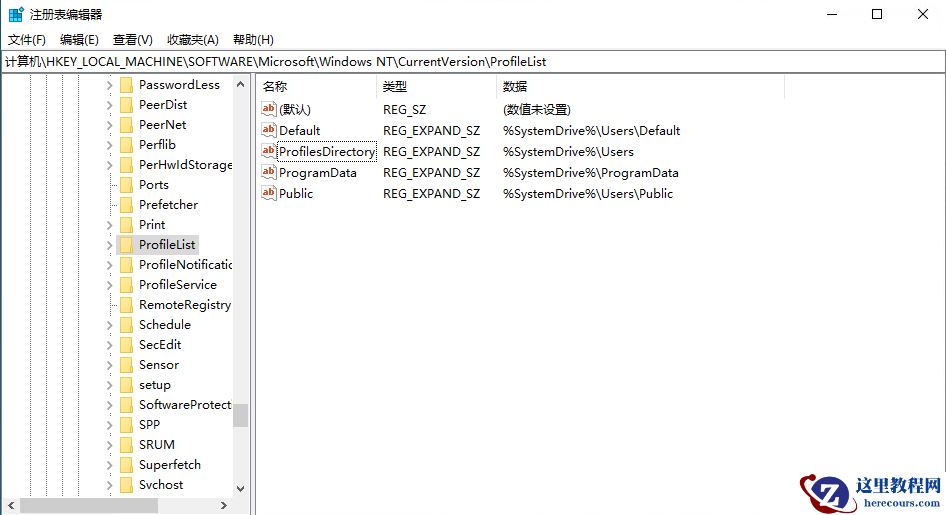Open the 编辑(E) menu

[79, 40]
